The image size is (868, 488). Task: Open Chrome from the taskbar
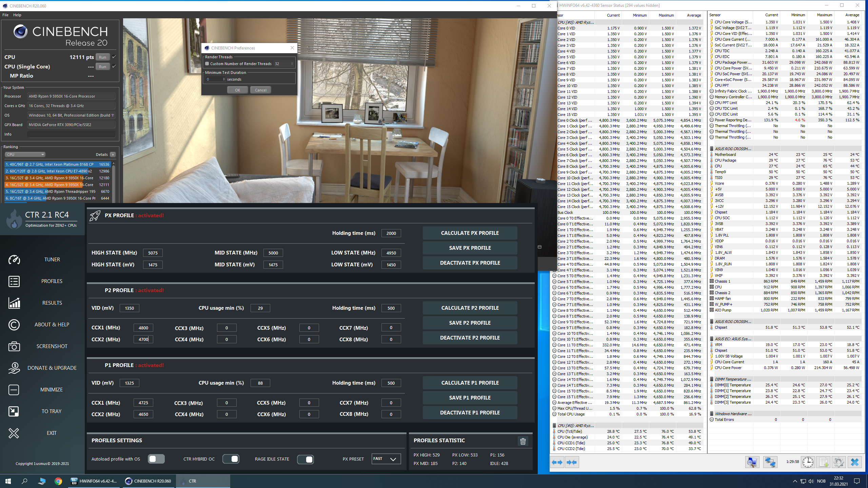click(x=58, y=481)
